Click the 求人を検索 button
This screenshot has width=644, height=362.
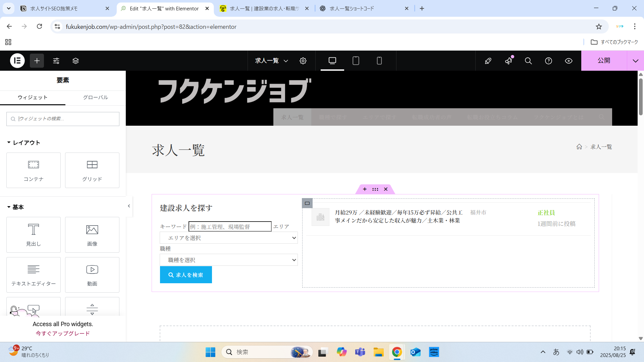coord(186,275)
